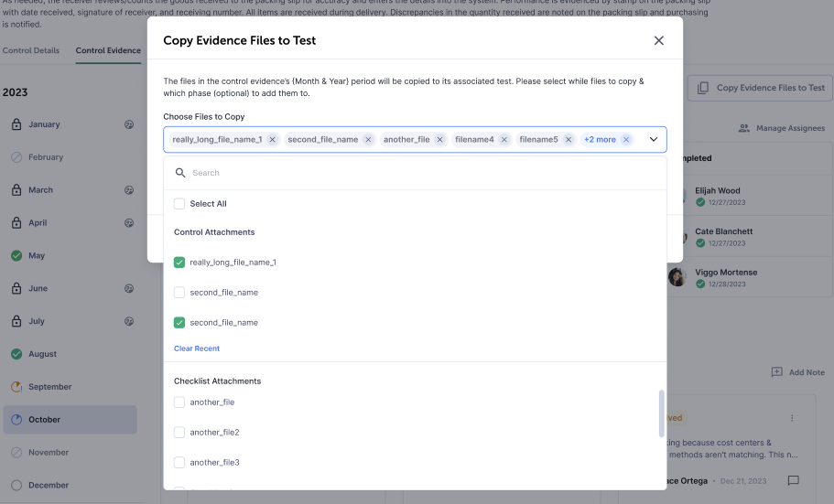Screen dimensions: 834x504
Task: Click the Manage Assignees people icon
Action: (x=744, y=129)
